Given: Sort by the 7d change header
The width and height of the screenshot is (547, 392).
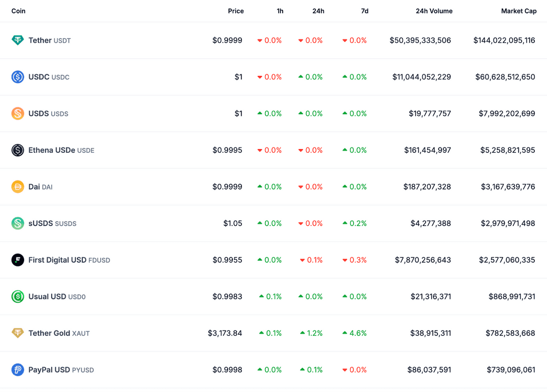Looking at the screenshot, I should click(364, 11).
